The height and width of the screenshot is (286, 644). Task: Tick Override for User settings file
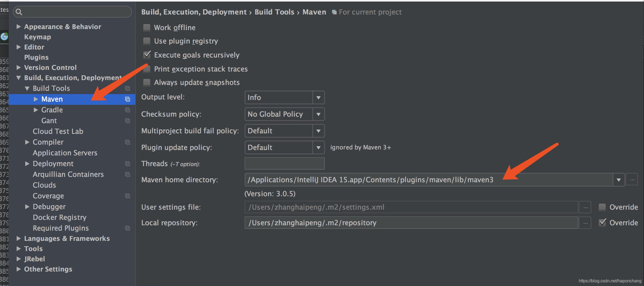point(602,207)
